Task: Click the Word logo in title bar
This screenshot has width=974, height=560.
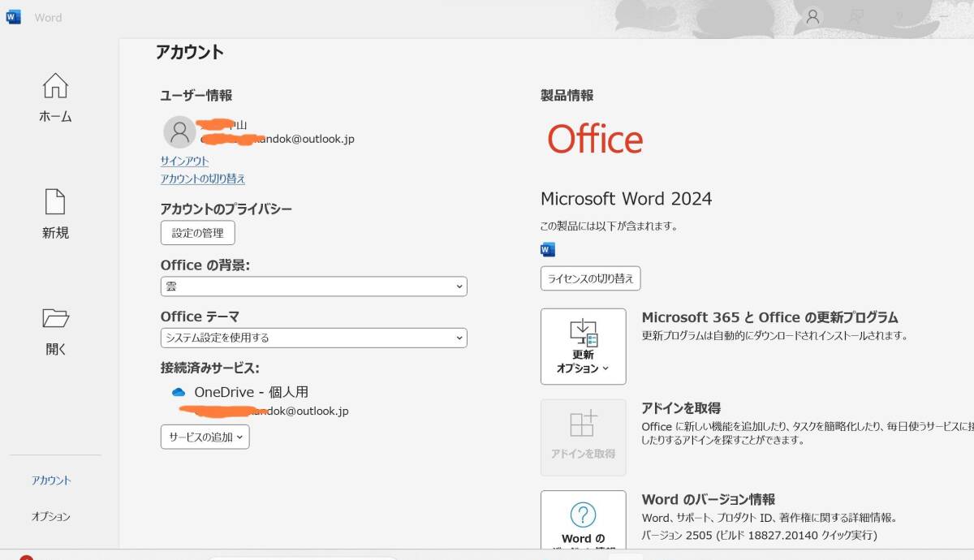Action: 14,17
